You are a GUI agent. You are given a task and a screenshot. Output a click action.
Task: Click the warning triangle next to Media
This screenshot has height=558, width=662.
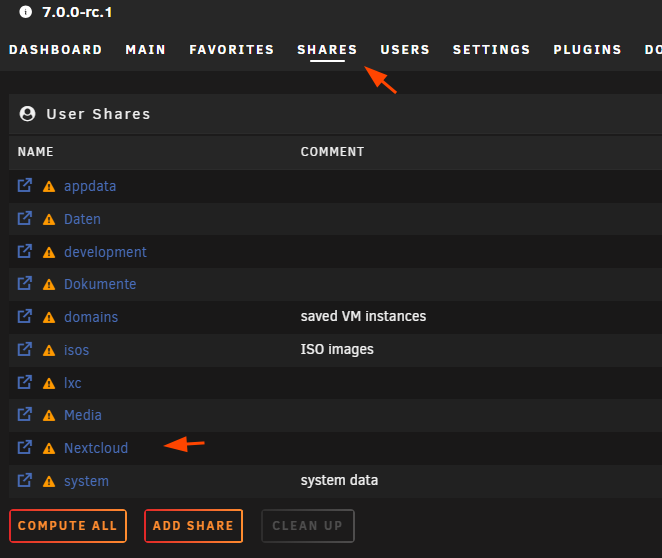[x=49, y=415]
